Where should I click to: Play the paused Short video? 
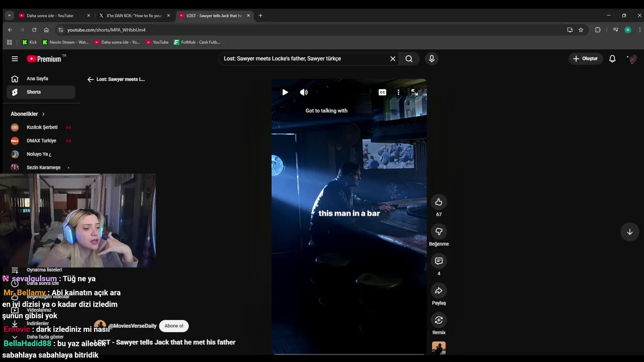285,92
